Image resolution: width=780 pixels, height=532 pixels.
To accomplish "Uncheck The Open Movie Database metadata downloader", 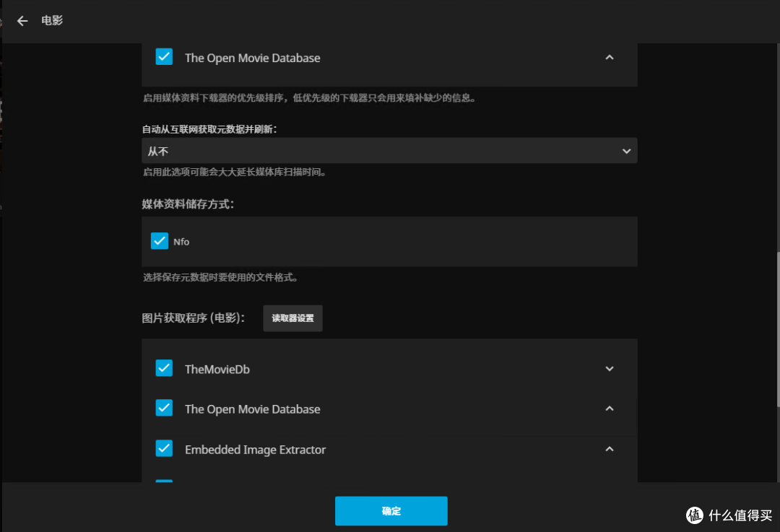I will point(164,56).
